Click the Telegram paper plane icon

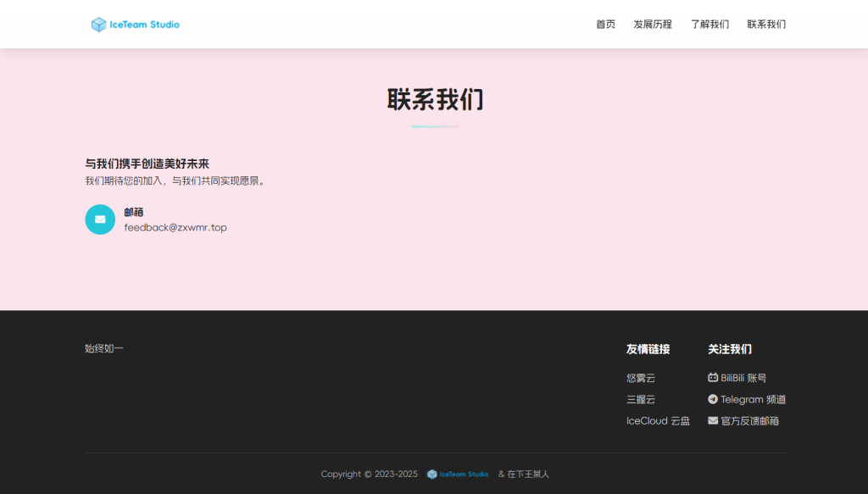point(713,399)
